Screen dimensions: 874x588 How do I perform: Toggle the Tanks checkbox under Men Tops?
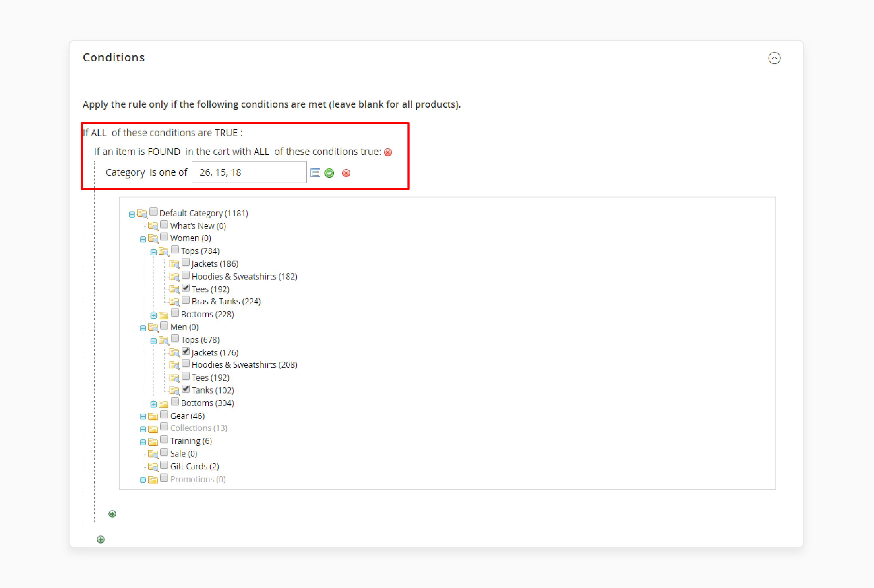point(186,390)
